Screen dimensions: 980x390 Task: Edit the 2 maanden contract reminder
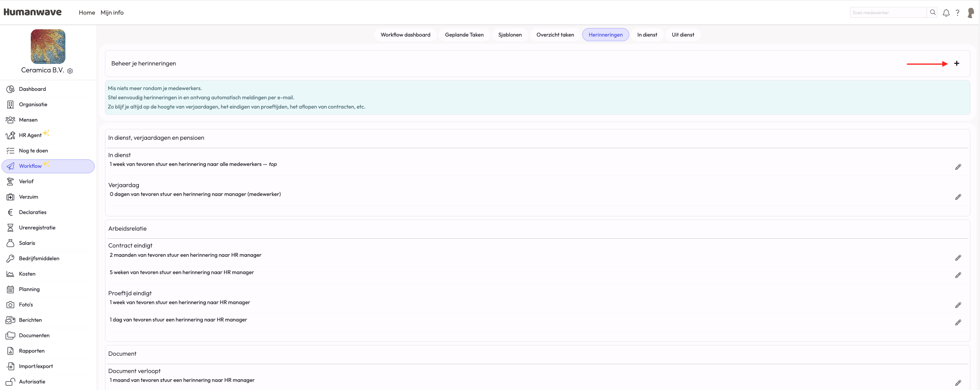[x=958, y=258]
